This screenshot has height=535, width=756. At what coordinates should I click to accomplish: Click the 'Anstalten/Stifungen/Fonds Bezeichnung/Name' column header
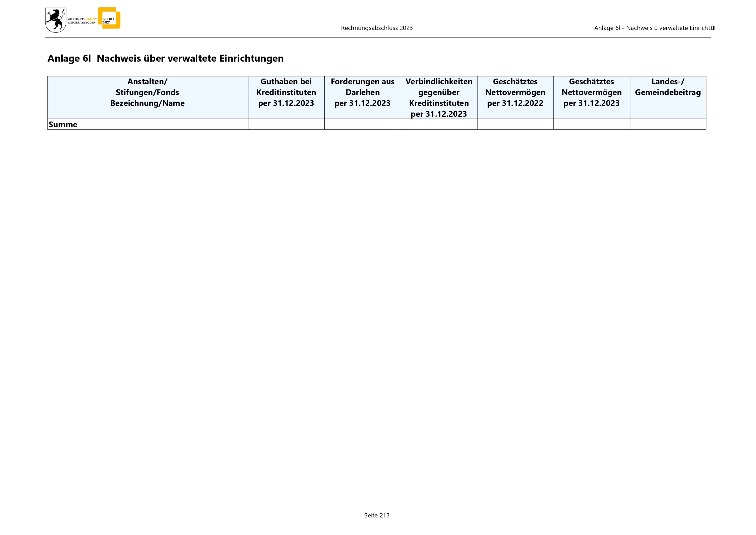(x=147, y=93)
